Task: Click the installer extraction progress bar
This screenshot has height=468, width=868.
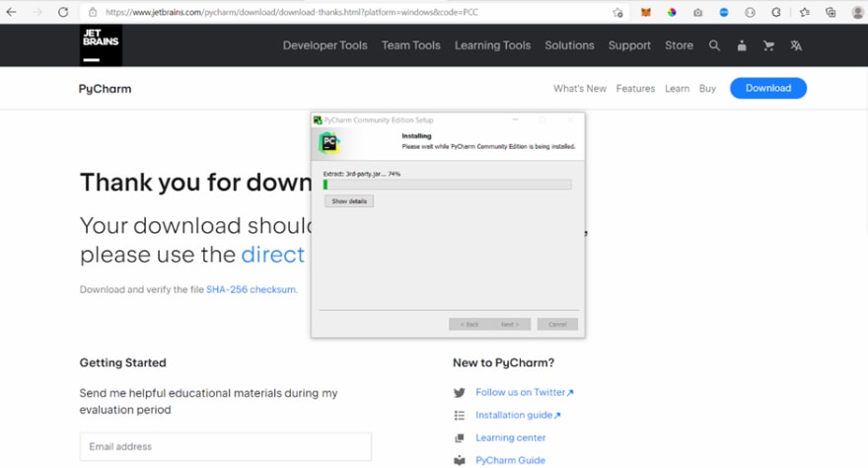Action: tap(447, 185)
